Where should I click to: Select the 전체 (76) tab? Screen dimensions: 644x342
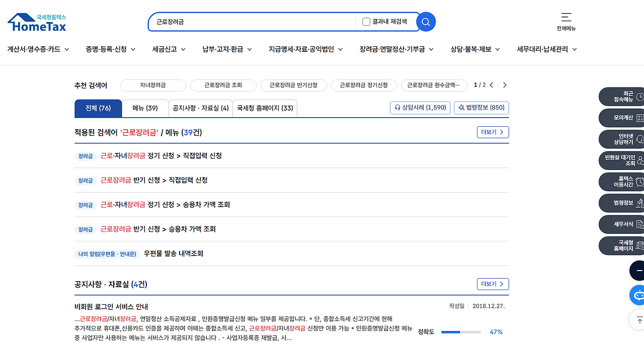[98, 108]
